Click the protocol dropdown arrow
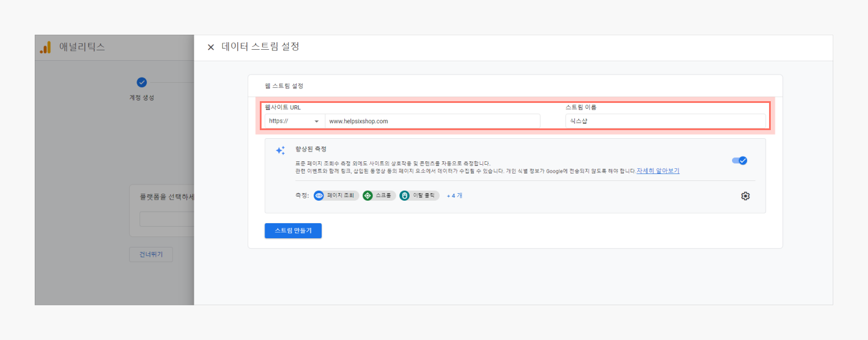Screen dimensions: 868x340 tap(317, 121)
